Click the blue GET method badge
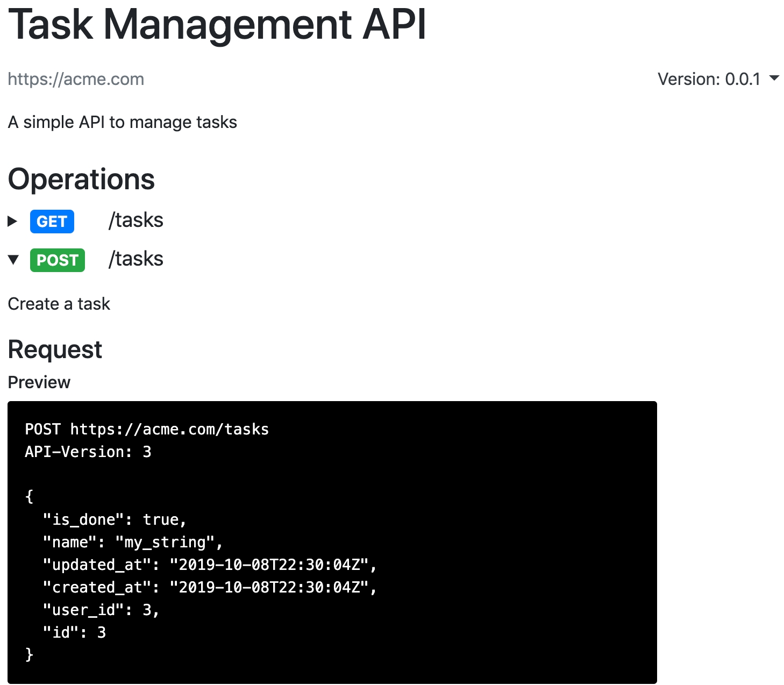This screenshot has width=784, height=685. [52, 222]
